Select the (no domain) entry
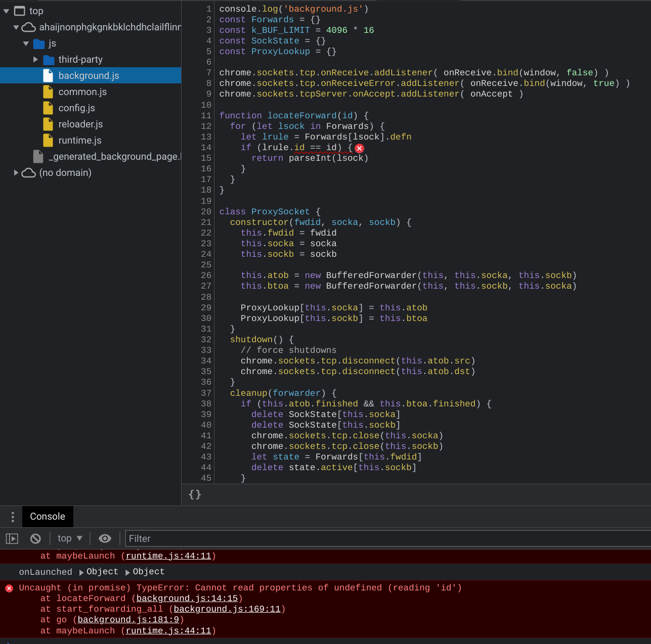This screenshot has height=644, width=651. tap(91, 173)
